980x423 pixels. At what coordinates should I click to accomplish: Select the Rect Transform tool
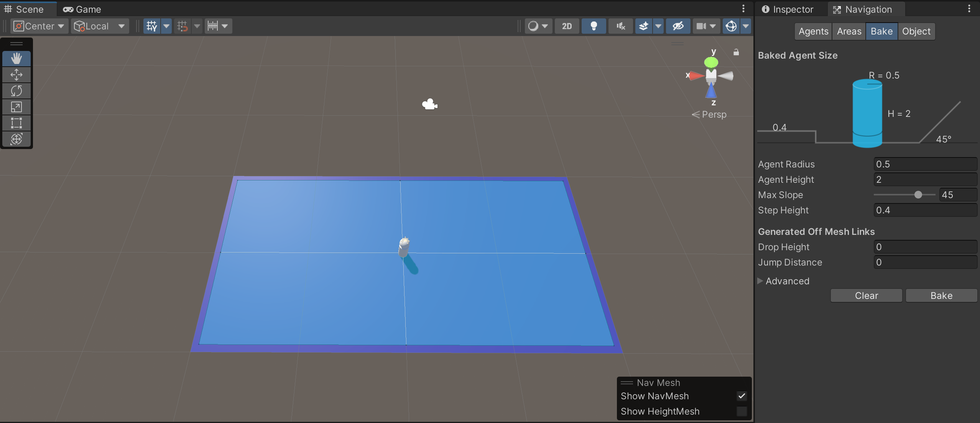pos(16,123)
